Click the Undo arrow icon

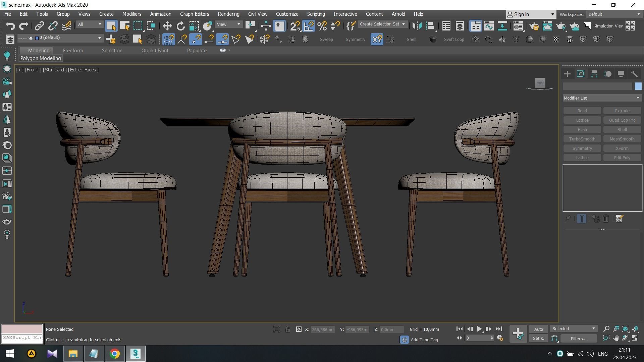10,26
